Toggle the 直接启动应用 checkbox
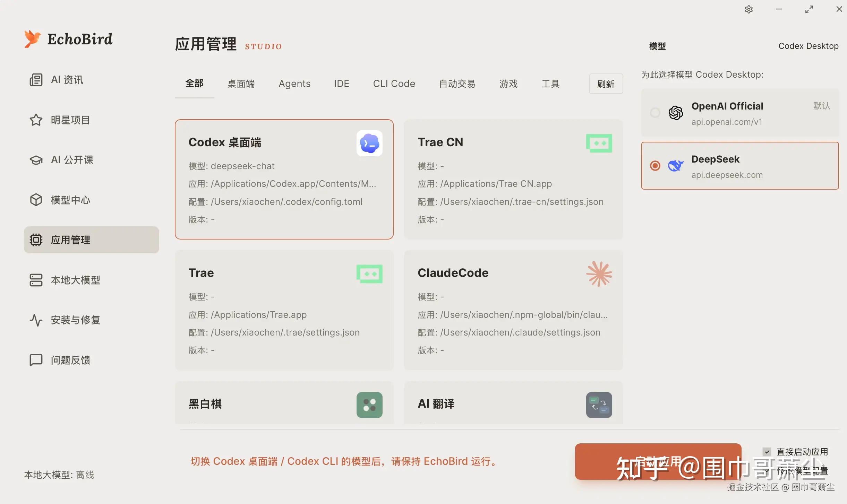Screen dimensions: 847x504 point(767,452)
